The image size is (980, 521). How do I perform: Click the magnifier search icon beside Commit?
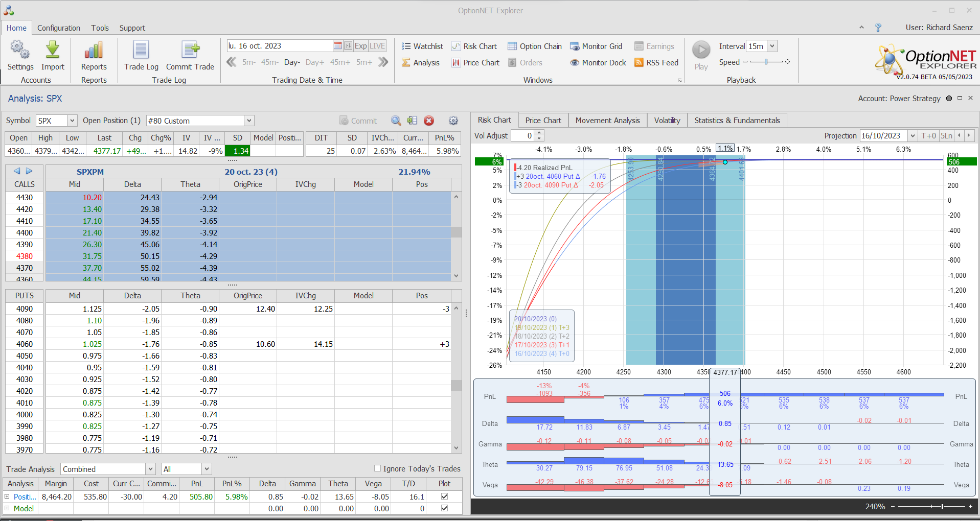396,121
